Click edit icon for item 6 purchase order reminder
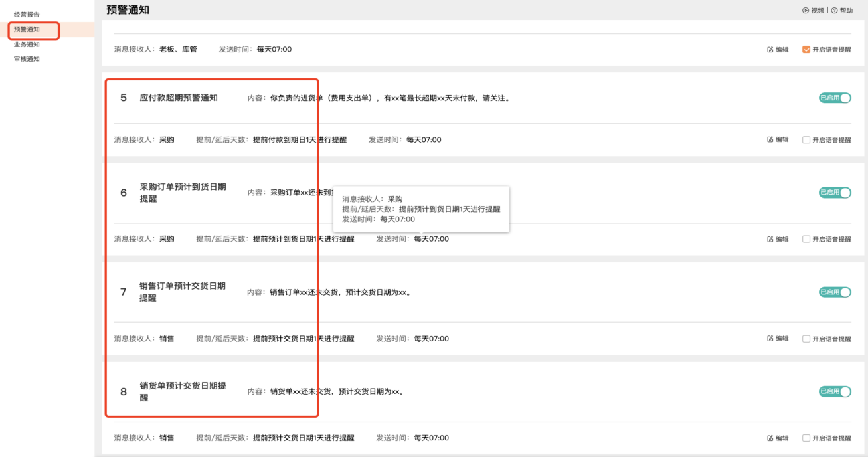 click(x=770, y=239)
